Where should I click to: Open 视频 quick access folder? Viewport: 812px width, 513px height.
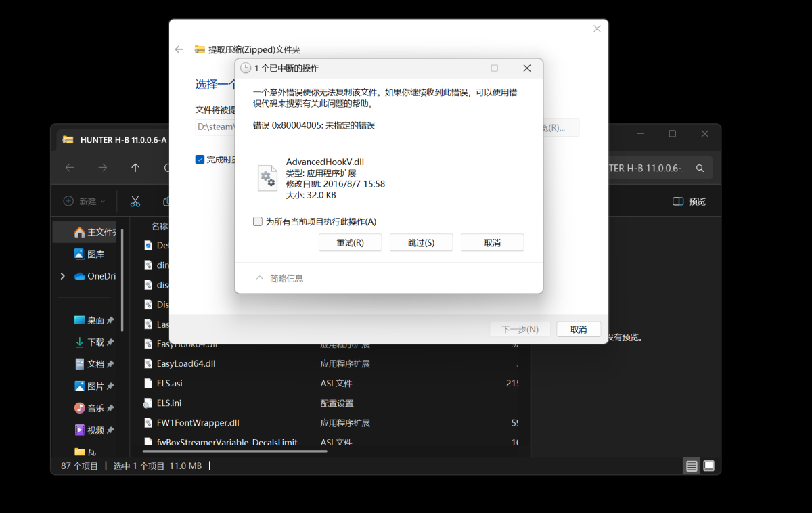click(93, 430)
